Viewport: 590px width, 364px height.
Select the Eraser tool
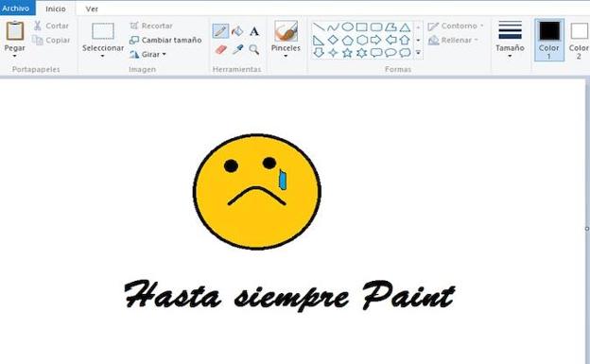221,50
